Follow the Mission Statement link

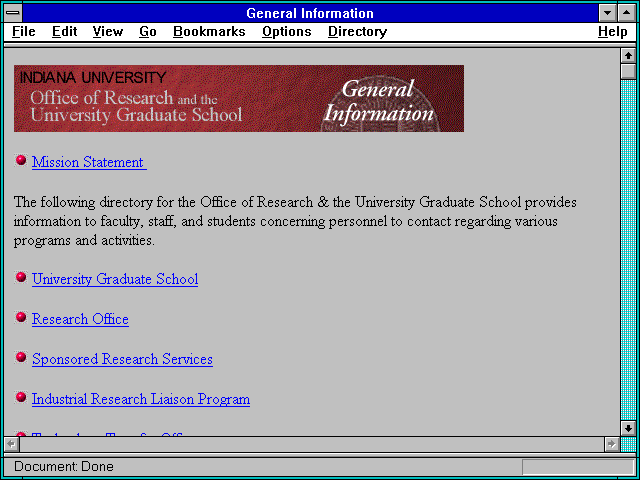(89, 162)
